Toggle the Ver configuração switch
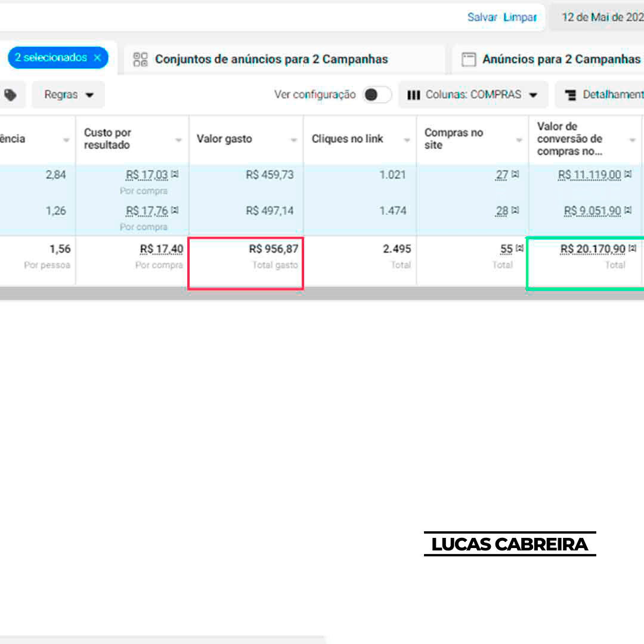This screenshot has height=644, width=644. pyautogui.click(x=377, y=95)
